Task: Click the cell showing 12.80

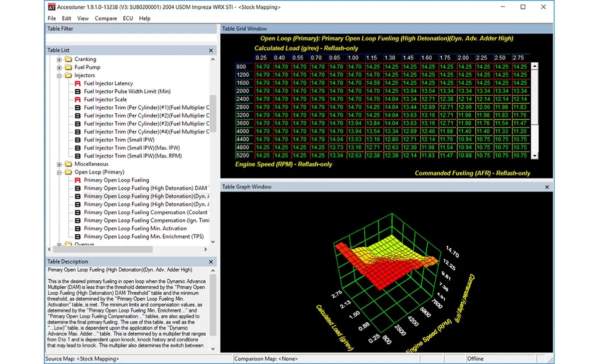Action: [392, 140]
